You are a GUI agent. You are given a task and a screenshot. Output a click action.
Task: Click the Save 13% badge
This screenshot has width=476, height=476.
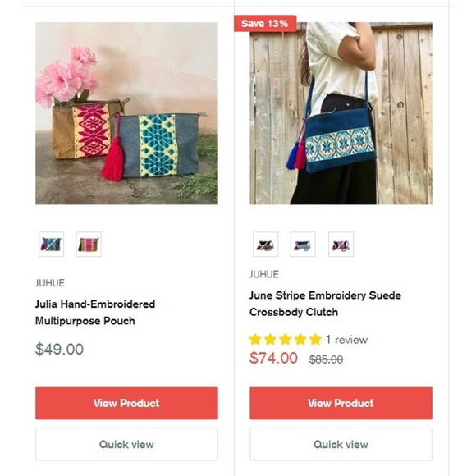click(x=265, y=23)
